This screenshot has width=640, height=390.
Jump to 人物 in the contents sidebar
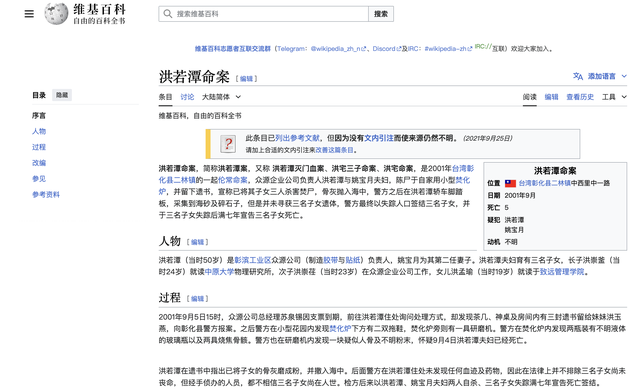39,131
